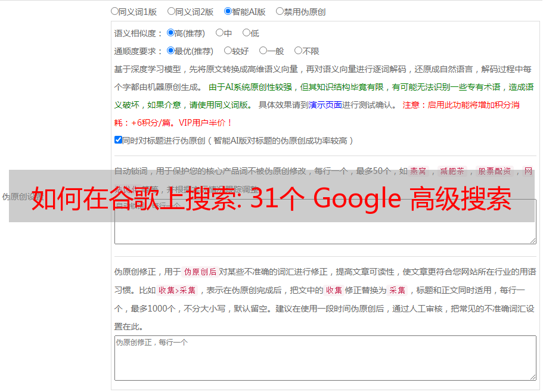The height and width of the screenshot is (392, 543).
Task: Set 语义相似度 to 高(推荐)
Action: click(170, 33)
